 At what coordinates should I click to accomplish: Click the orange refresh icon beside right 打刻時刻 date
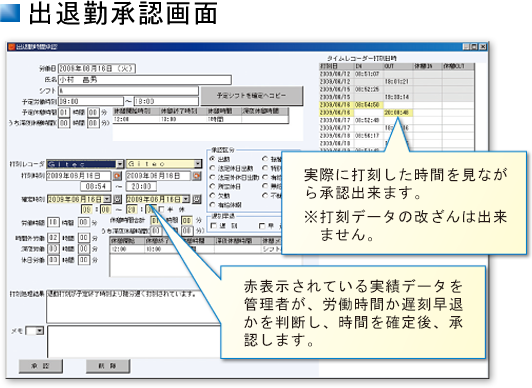point(196,176)
